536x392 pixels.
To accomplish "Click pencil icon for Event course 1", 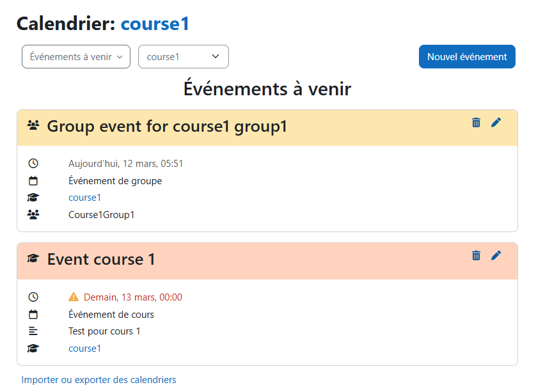I will click(496, 255).
